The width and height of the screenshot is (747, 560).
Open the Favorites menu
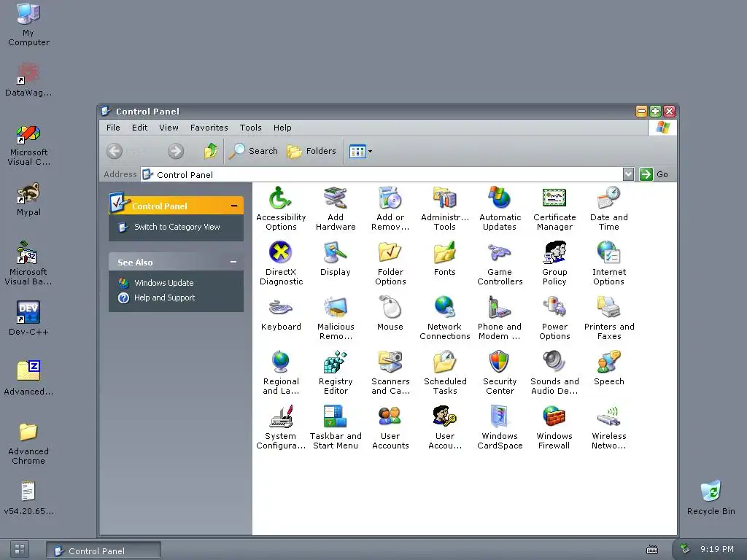pyautogui.click(x=209, y=128)
